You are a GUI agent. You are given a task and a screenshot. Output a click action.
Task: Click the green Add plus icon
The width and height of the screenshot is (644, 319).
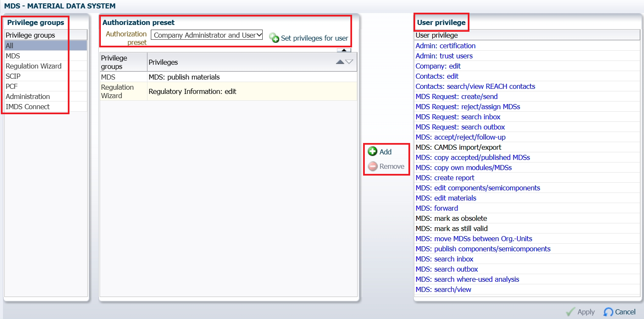tap(372, 151)
